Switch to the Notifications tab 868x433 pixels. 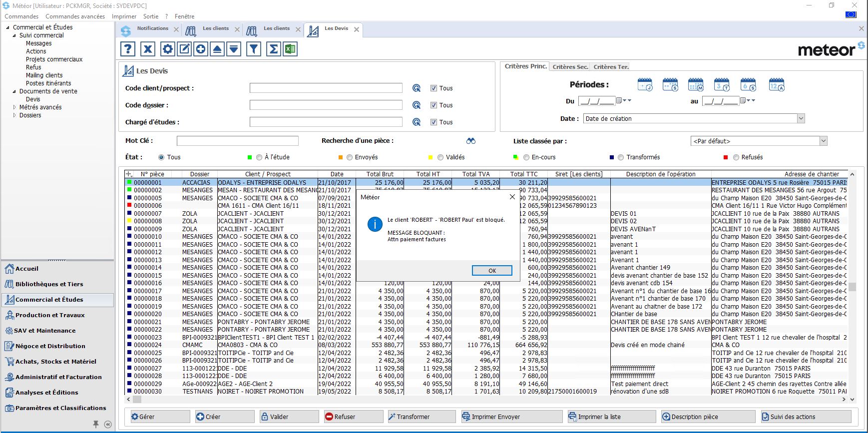pos(152,29)
